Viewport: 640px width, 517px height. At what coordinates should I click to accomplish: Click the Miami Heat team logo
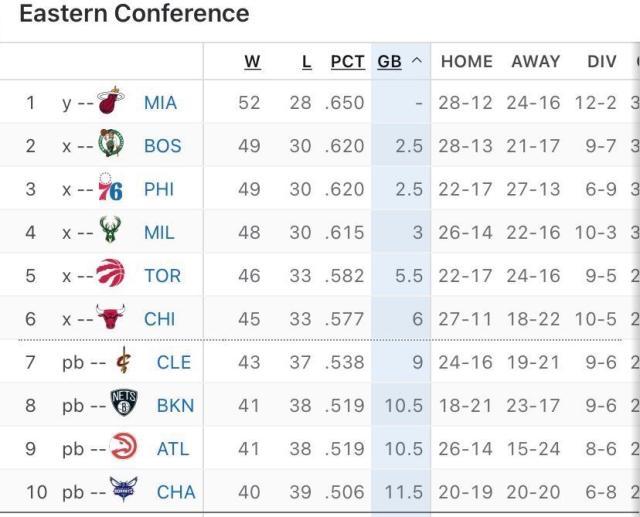coord(111,102)
